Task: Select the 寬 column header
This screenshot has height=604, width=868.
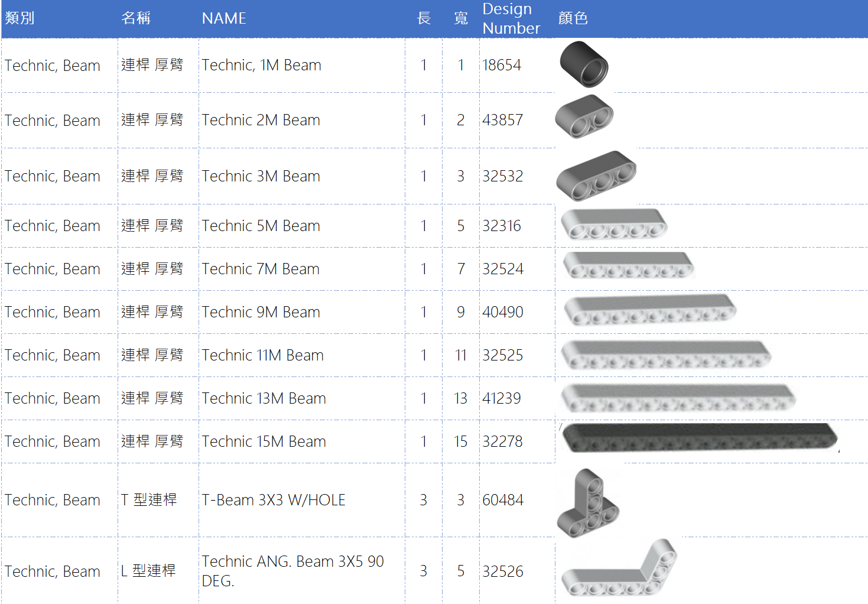Action: [461, 18]
